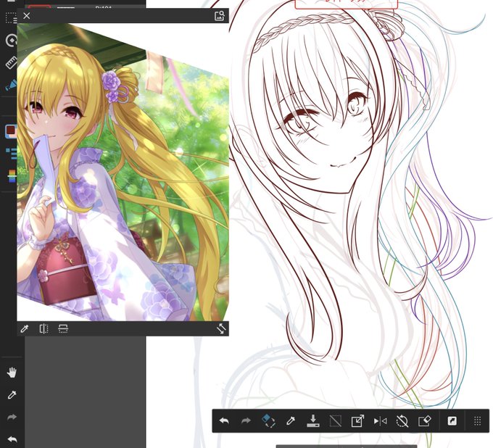Redo using the bottom command bar
This screenshot has height=448, width=493.
click(246, 420)
